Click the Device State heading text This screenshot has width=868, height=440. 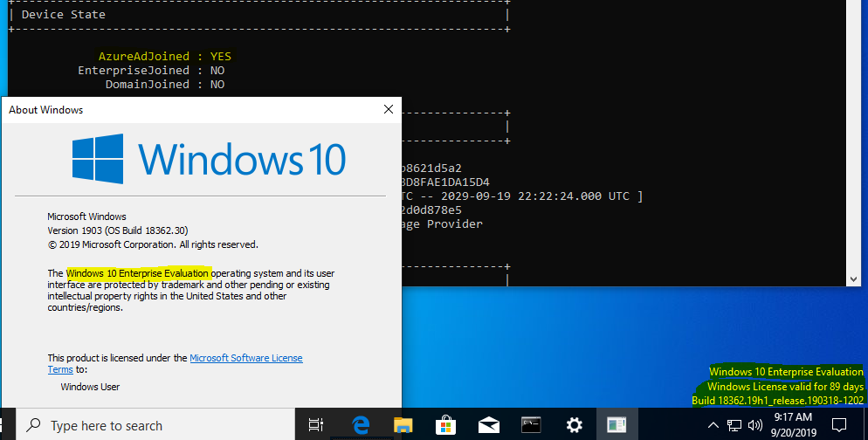coord(63,14)
